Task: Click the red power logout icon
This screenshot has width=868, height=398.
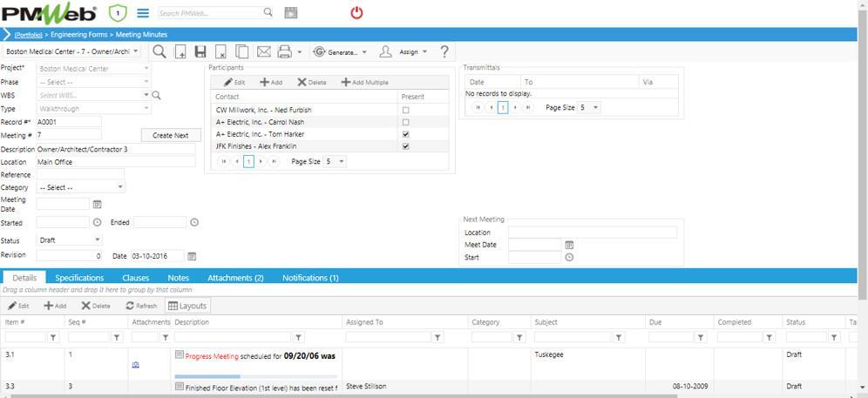Action: point(356,12)
